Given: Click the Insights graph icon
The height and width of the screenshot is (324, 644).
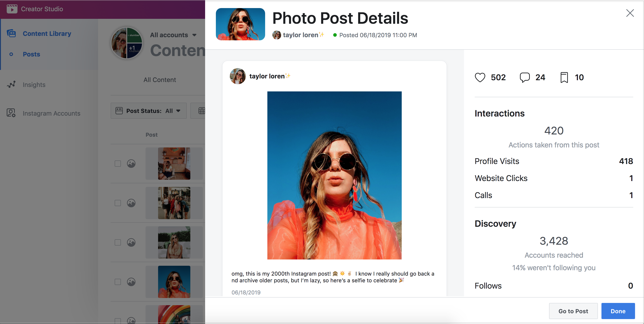Looking at the screenshot, I should click(11, 84).
